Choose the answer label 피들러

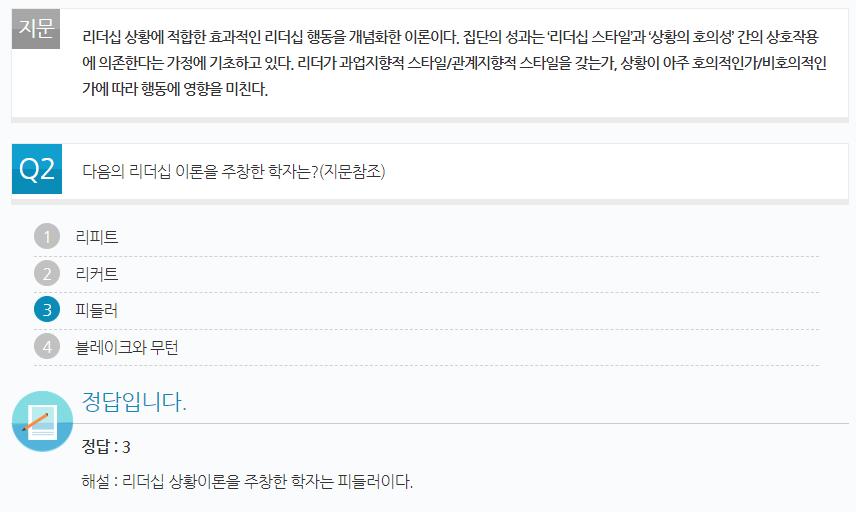click(x=97, y=310)
